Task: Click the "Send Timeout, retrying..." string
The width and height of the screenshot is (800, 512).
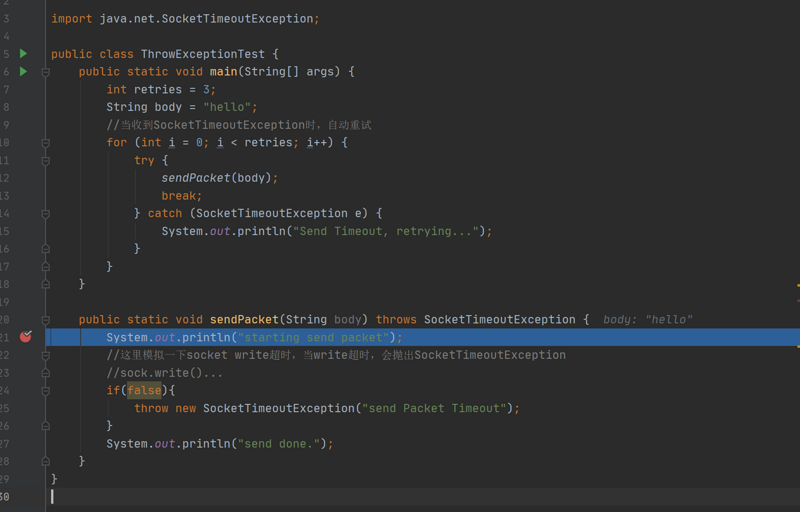Action: click(386, 232)
